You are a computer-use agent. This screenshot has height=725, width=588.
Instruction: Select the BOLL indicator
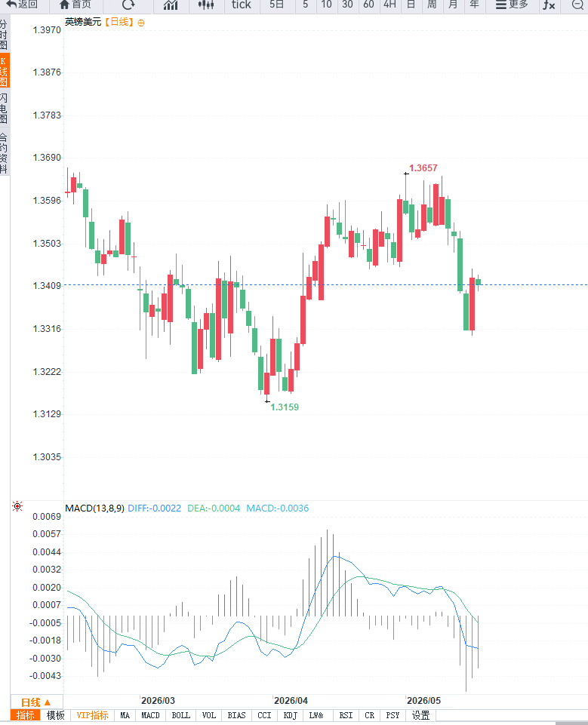pos(181,715)
